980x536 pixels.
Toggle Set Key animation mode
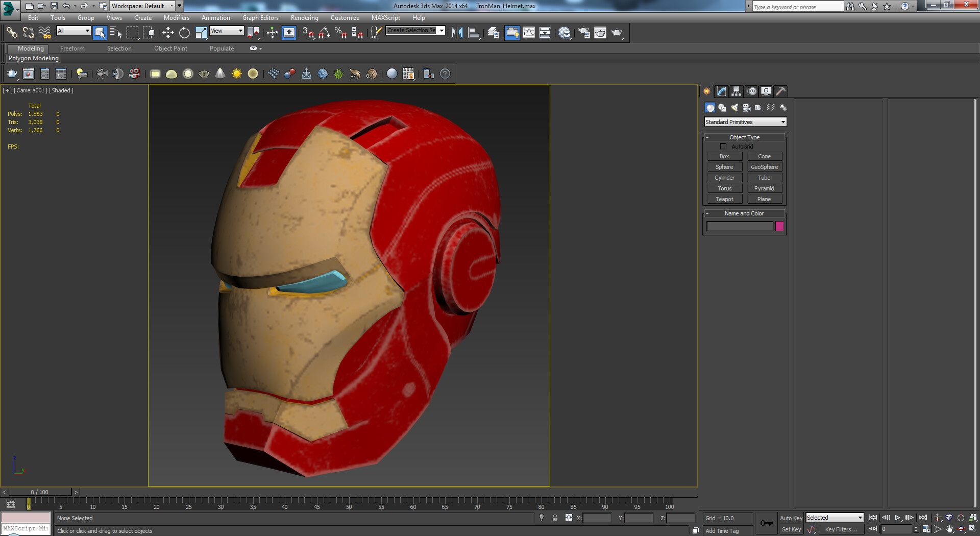[791, 530]
